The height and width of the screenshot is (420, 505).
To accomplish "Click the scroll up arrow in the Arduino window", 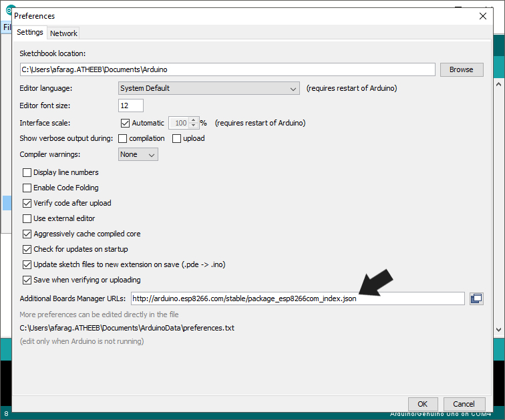I will [x=498, y=84].
